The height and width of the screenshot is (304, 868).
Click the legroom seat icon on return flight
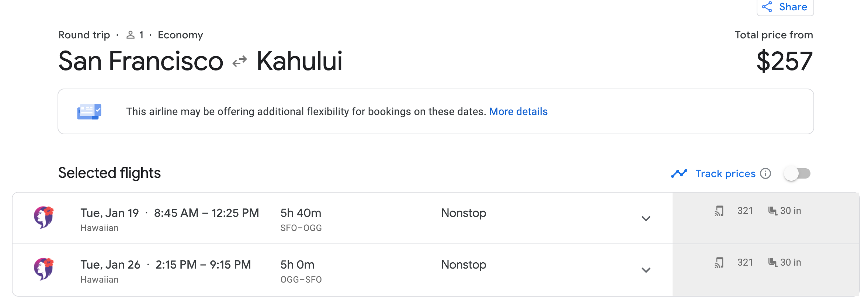772,263
